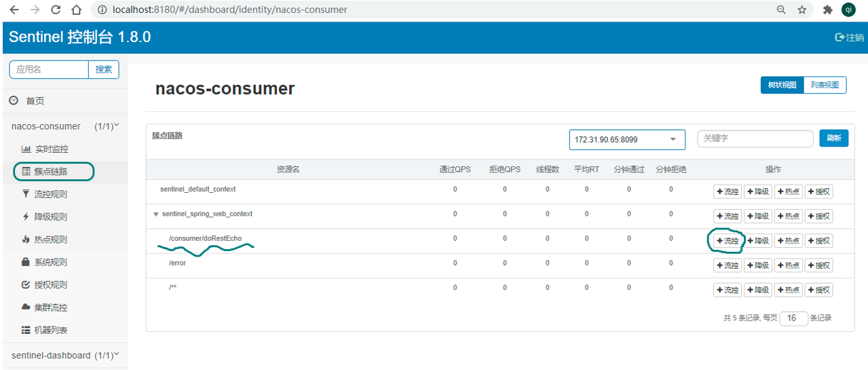This screenshot has height=370, width=868.
Task: Click the 通过QPS column header
Action: point(455,170)
